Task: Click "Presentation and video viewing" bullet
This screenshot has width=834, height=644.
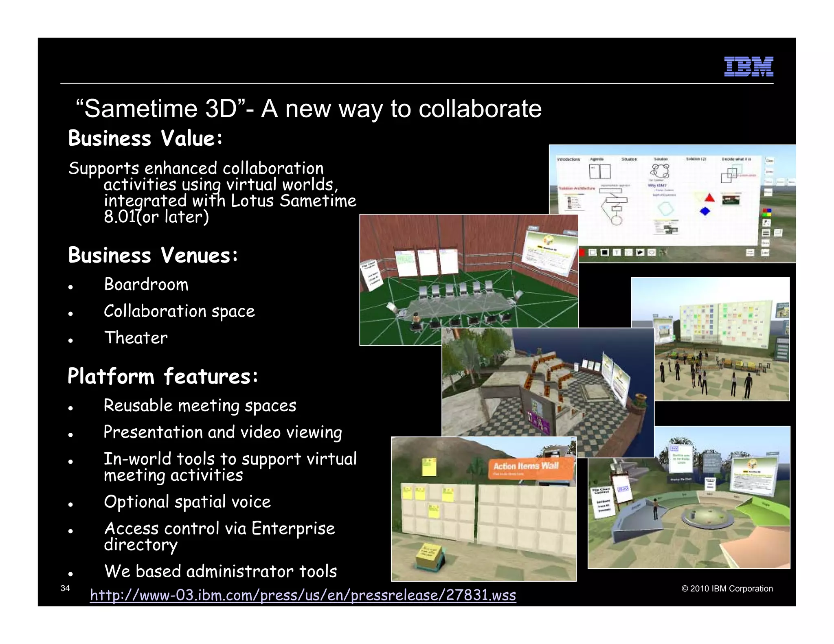Action: tap(223, 432)
